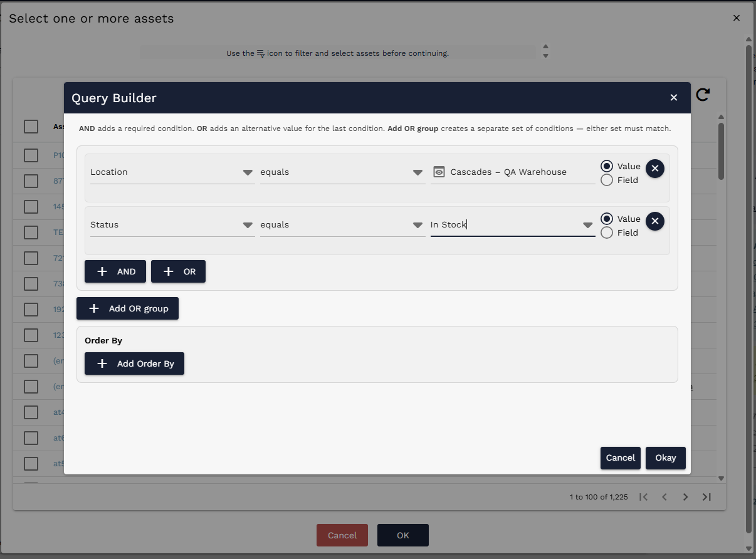Click the outer window vertical scrollbar
This screenshot has width=756, height=559.
(748, 288)
